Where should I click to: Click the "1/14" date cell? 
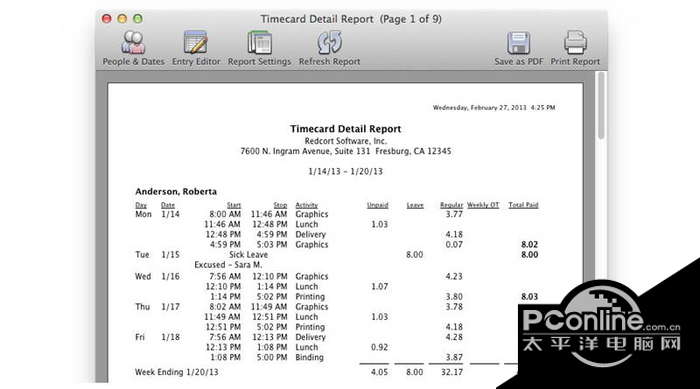click(x=171, y=214)
